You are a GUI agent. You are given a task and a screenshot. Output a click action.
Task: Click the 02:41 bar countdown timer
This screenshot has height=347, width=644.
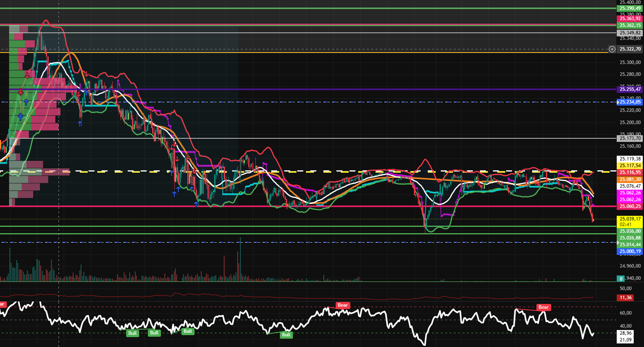(x=625, y=224)
